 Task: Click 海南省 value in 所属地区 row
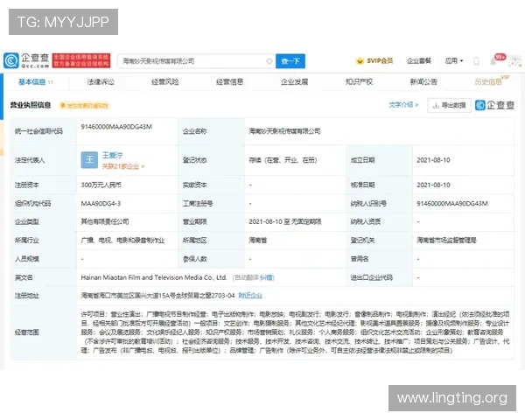click(x=257, y=240)
